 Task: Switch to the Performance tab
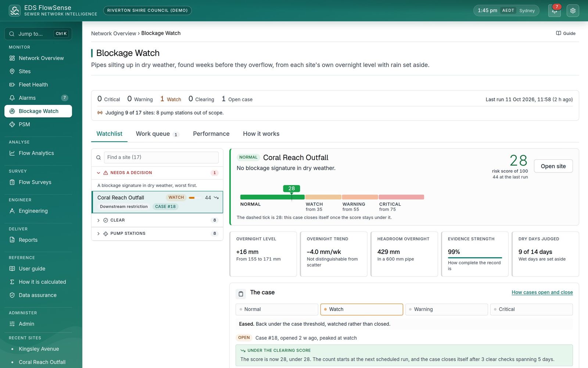point(211,134)
